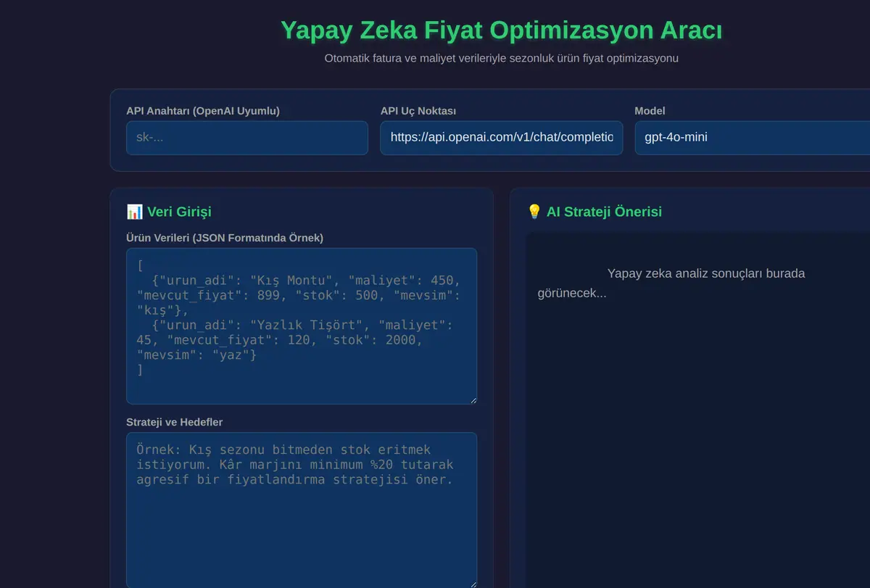Click the 'Veri Girişi' heading

click(x=179, y=212)
